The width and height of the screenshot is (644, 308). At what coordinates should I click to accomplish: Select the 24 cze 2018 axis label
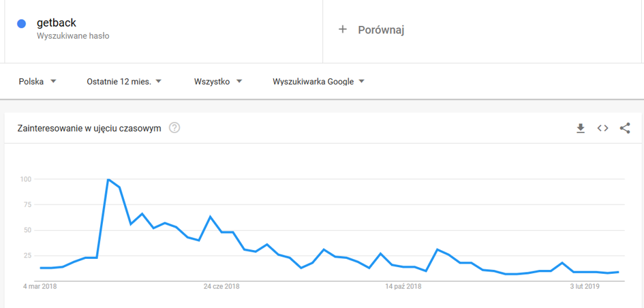(221, 286)
